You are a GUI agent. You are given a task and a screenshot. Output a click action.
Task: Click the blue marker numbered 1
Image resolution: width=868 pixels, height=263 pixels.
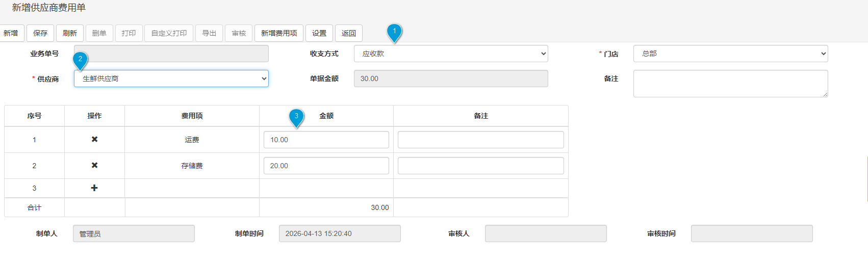(394, 32)
